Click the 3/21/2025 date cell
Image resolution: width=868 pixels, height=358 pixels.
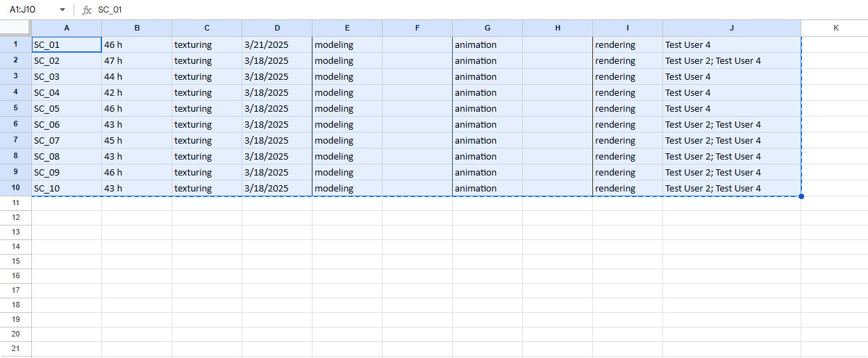pyautogui.click(x=277, y=44)
